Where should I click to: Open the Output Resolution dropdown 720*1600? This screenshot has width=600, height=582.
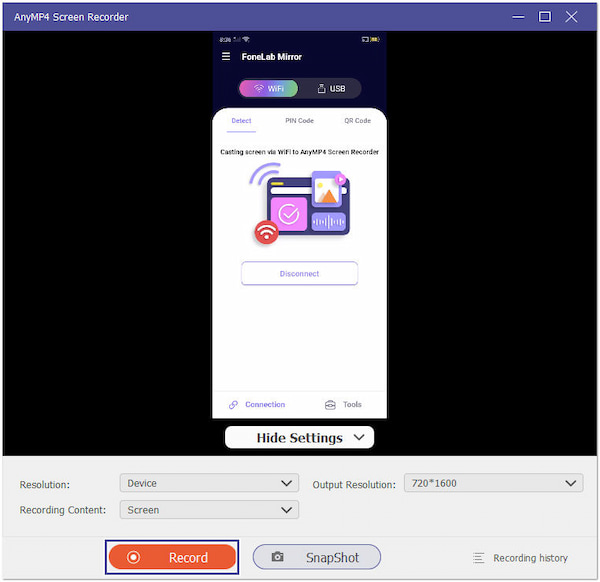point(494,483)
